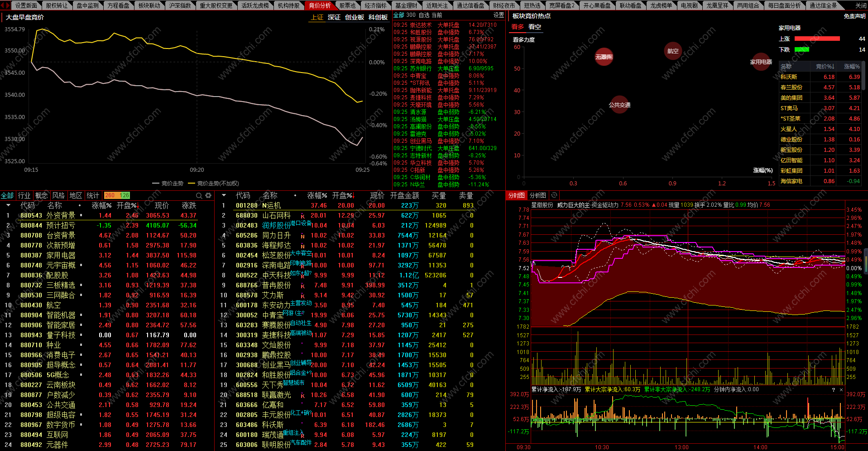Select the 家用电器 sector row 880387
This screenshot has width=868, height=451.
(107, 255)
